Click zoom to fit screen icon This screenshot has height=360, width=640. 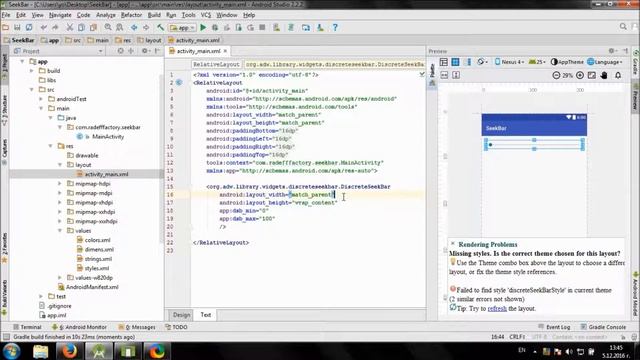(x=592, y=76)
